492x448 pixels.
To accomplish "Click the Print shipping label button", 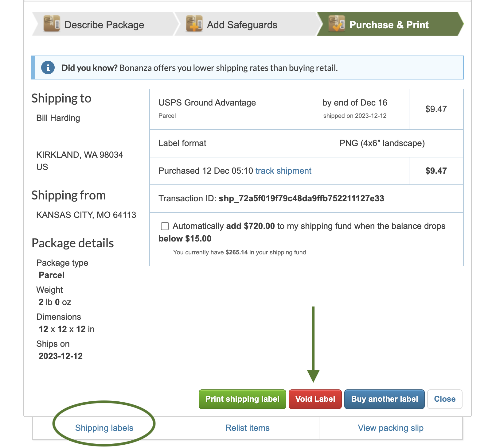I will (x=242, y=399).
